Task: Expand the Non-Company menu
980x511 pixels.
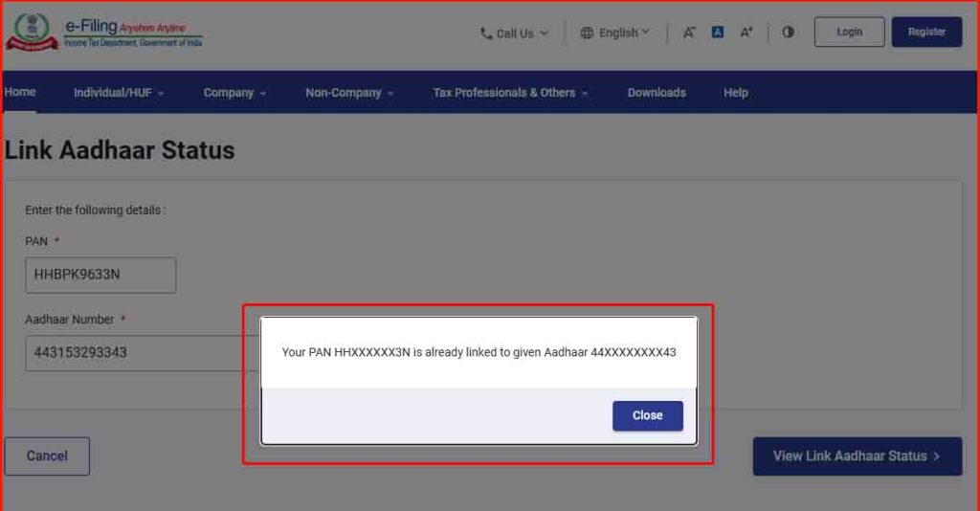Action: [349, 93]
